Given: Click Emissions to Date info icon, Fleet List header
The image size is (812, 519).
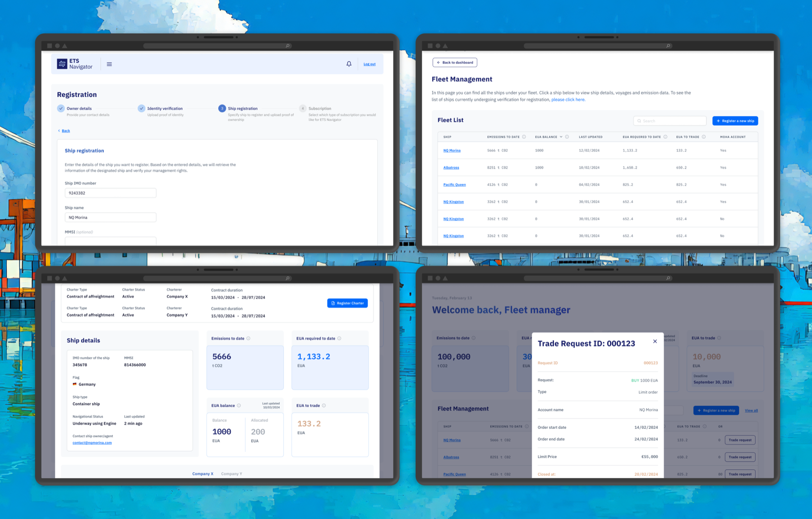Looking at the screenshot, I should (524, 137).
